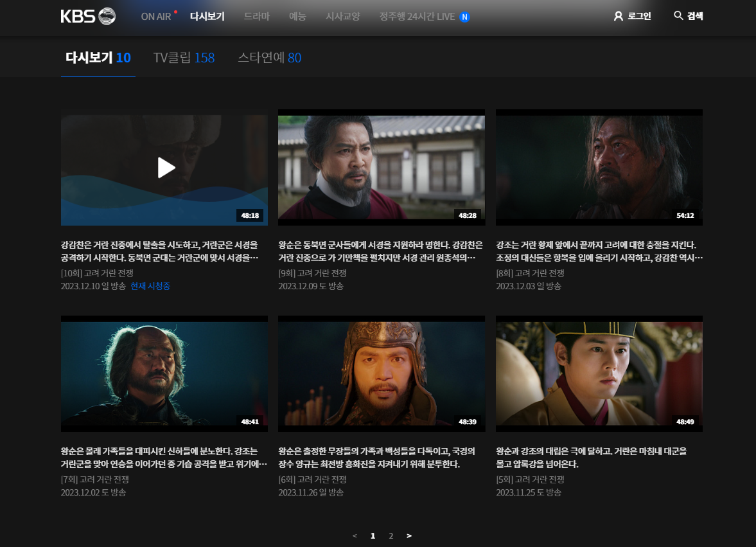The image size is (756, 547).
Task: Click the 2023.11.25 토 방송 date
Action: coord(529,492)
